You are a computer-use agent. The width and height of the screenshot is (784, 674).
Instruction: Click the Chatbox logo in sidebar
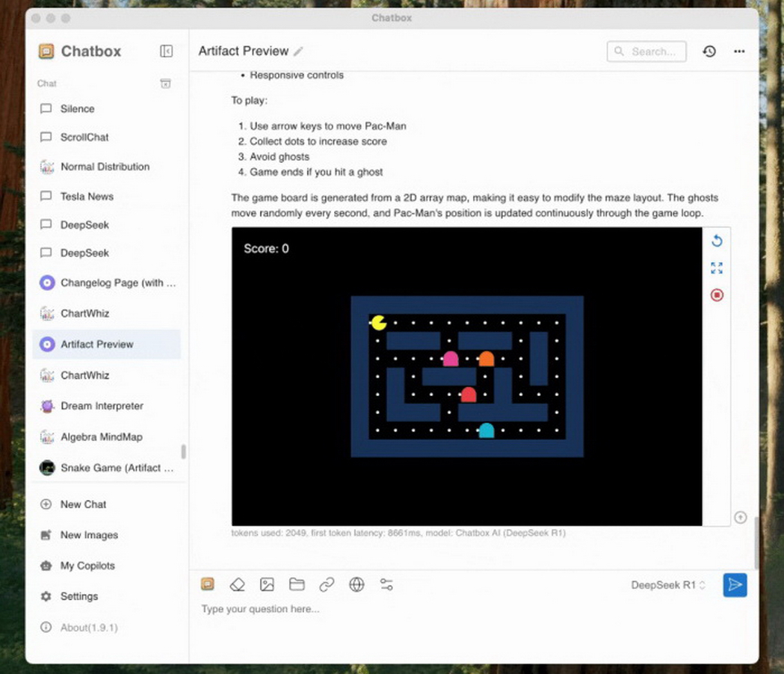(46, 51)
